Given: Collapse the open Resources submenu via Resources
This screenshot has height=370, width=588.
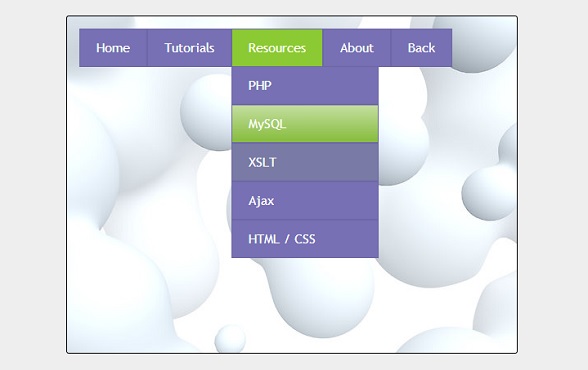Looking at the screenshot, I should [x=277, y=48].
